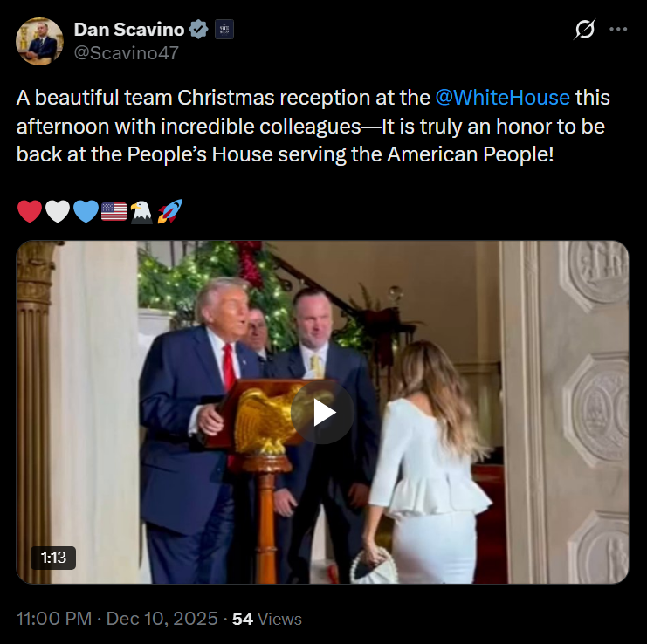Click the Dan Scavino display name

128,30
